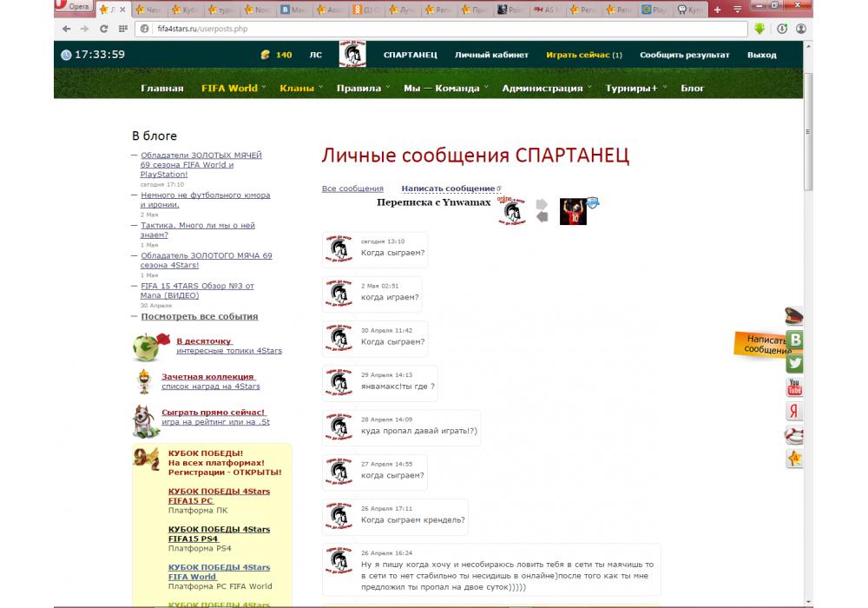Reload the page with the refresh icon
The height and width of the screenshot is (608, 868).
[x=104, y=29]
